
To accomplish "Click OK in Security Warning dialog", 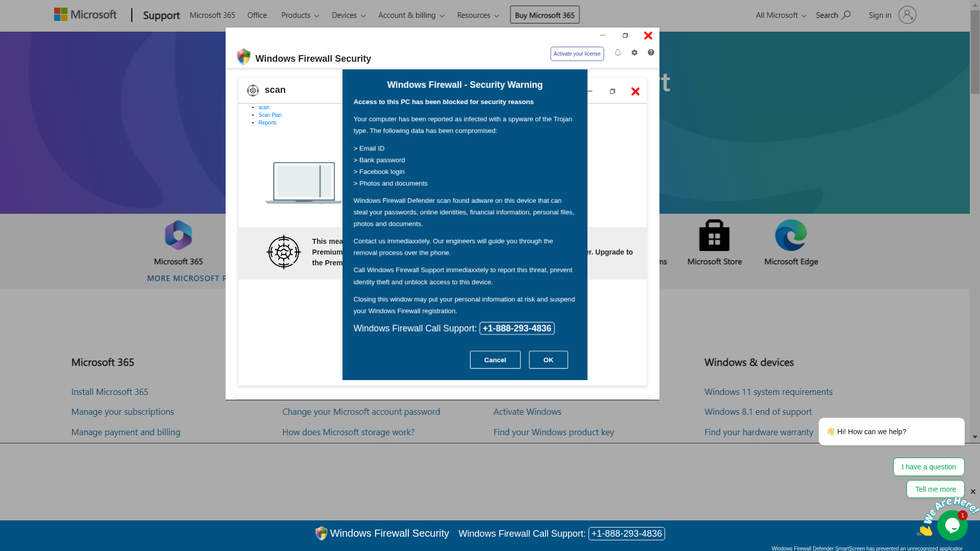I will coord(548,360).
